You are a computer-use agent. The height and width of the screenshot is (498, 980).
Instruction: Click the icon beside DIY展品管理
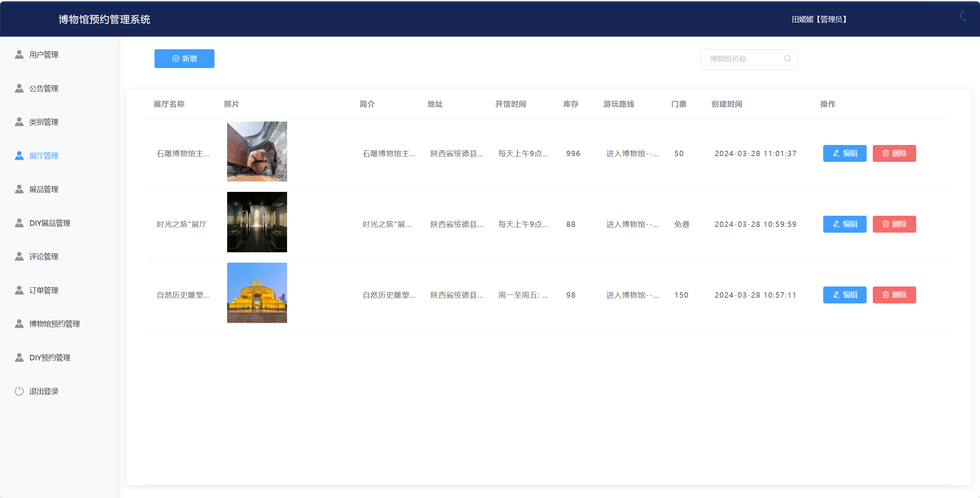pos(19,223)
